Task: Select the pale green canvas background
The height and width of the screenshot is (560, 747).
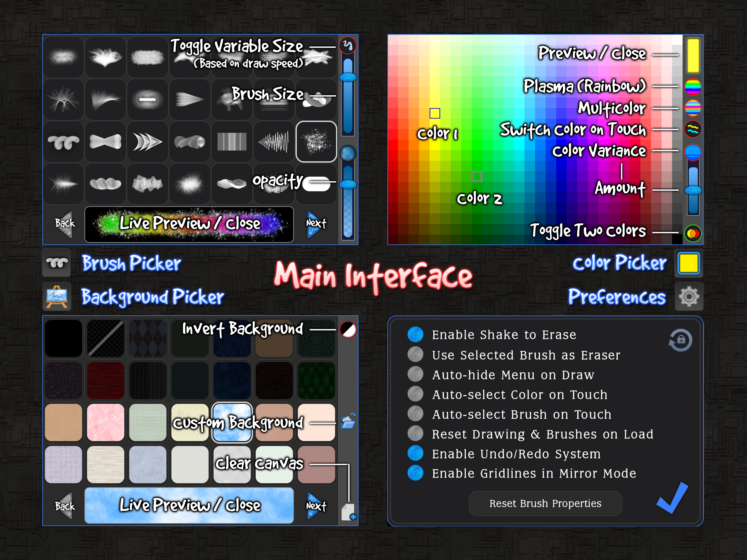Action: 148,422
